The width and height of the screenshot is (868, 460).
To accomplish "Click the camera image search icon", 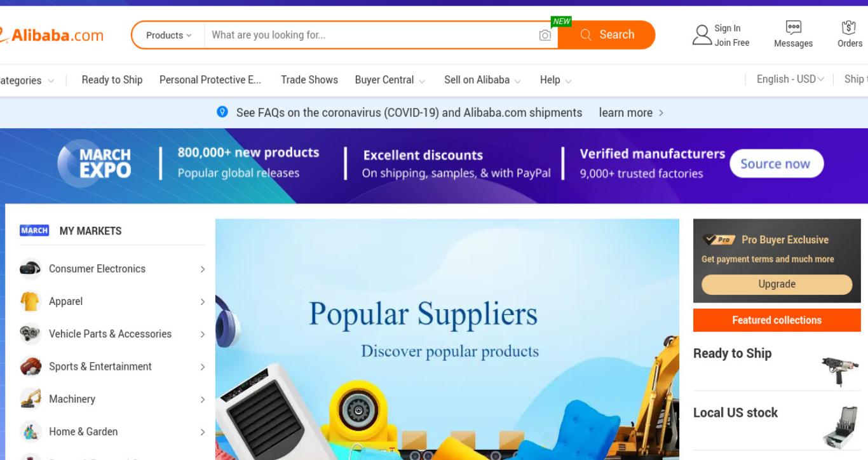I will pos(545,36).
